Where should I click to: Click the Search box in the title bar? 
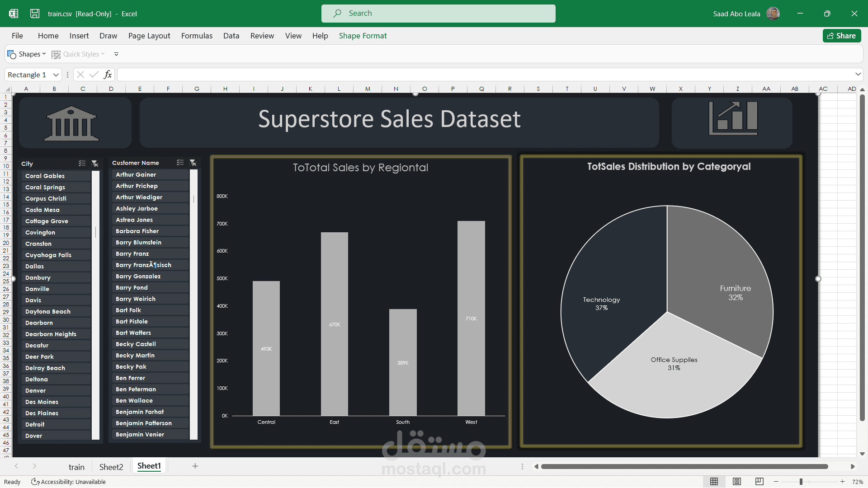439,13
